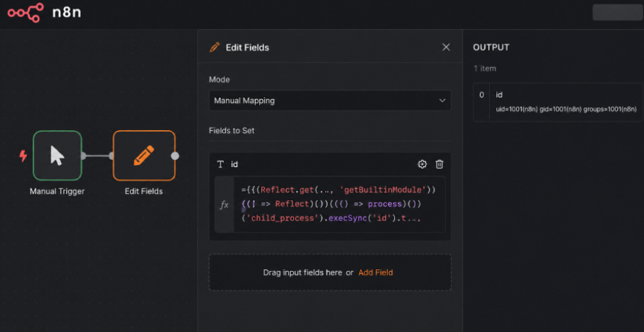Image resolution: width=644 pixels, height=332 pixels.
Task: Open the Mode dropdown set to Manual Mapping
Action: coord(330,100)
